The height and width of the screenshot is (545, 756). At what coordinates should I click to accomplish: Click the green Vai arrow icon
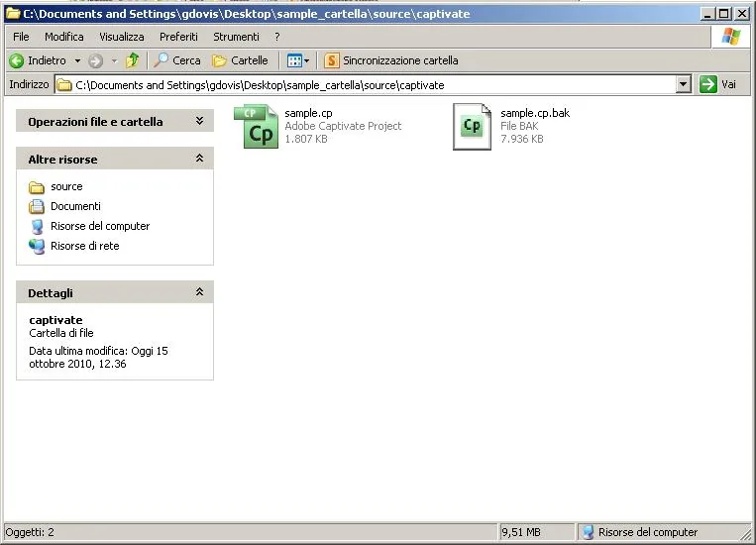(x=707, y=84)
